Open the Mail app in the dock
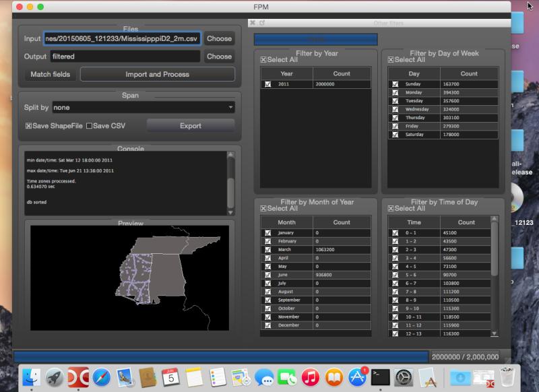Screen dimensions: 539x392 125,377
